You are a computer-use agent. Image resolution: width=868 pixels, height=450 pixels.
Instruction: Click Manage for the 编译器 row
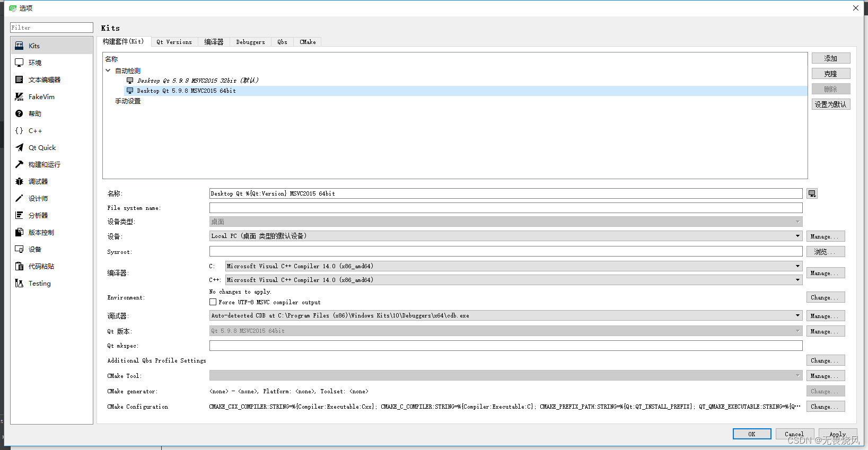pyautogui.click(x=826, y=273)
